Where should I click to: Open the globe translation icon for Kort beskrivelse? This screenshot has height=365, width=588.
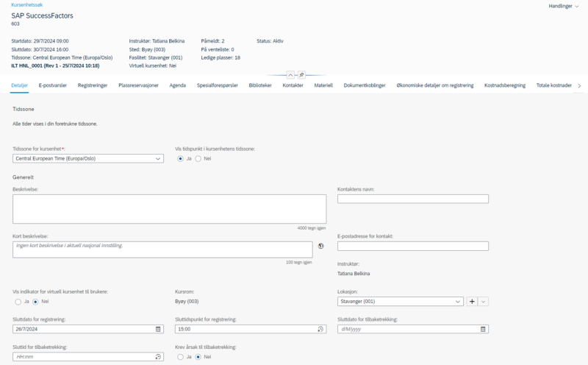[320, 246]
